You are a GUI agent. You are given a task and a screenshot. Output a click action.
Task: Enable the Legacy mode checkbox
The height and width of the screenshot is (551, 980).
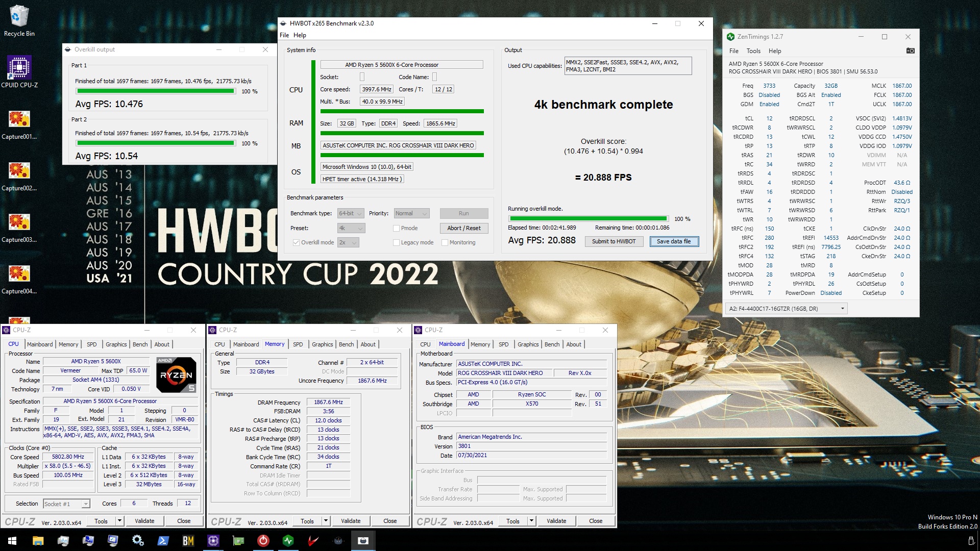[396, 242]
